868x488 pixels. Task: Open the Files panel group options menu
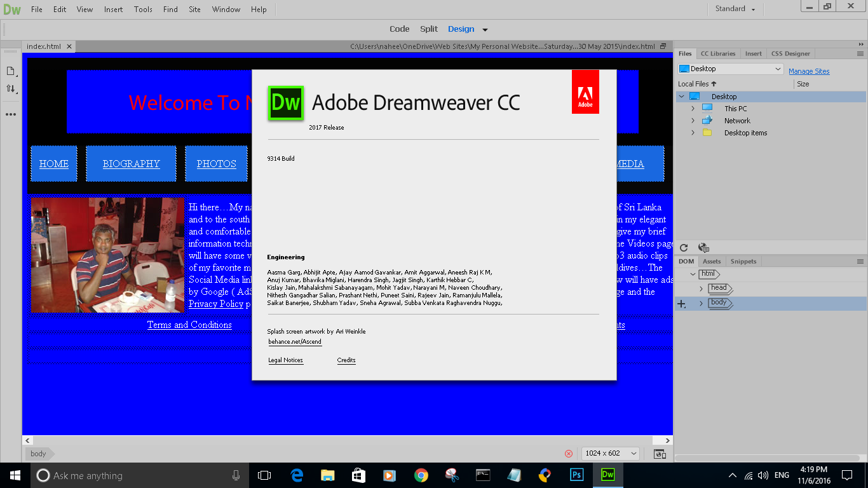coord(860,53)
